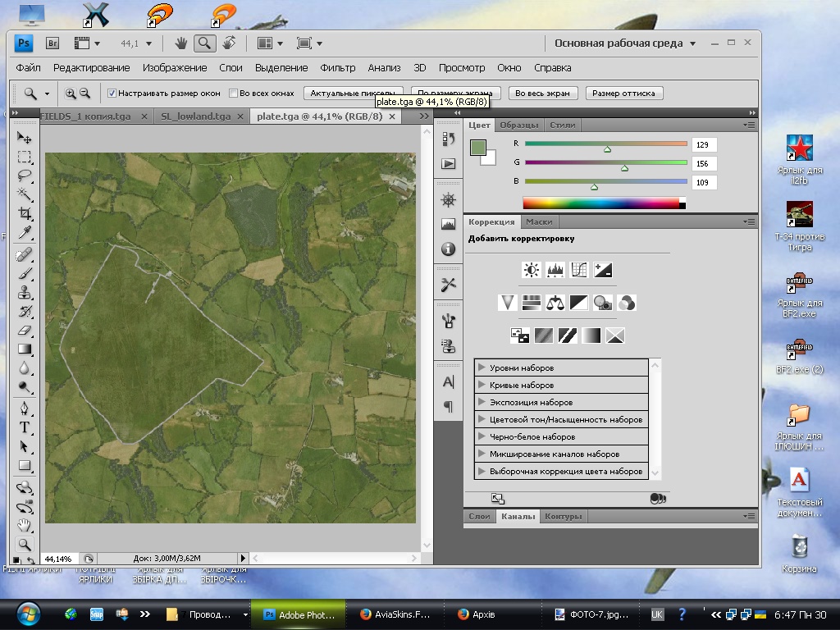
Task: Toggle 'Настраивать размер окон' checkbox
Action: tap(112, 94)
